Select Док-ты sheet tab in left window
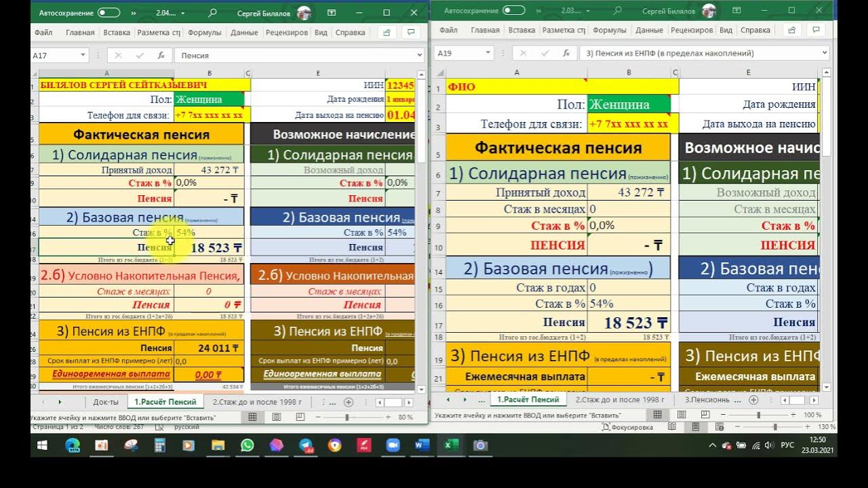Screen dimensions: 868x488 click(x=106, y=402)
